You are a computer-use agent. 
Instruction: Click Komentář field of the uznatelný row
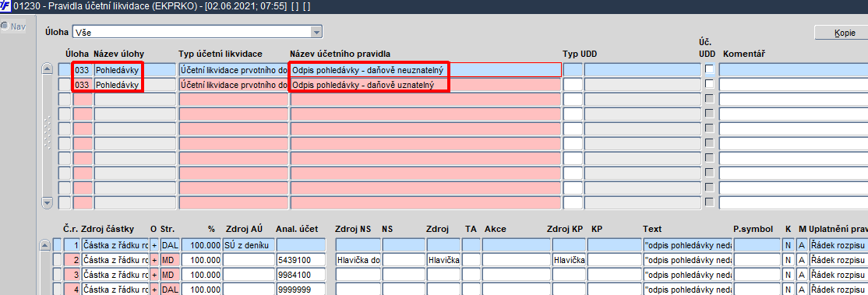(793, 85)
